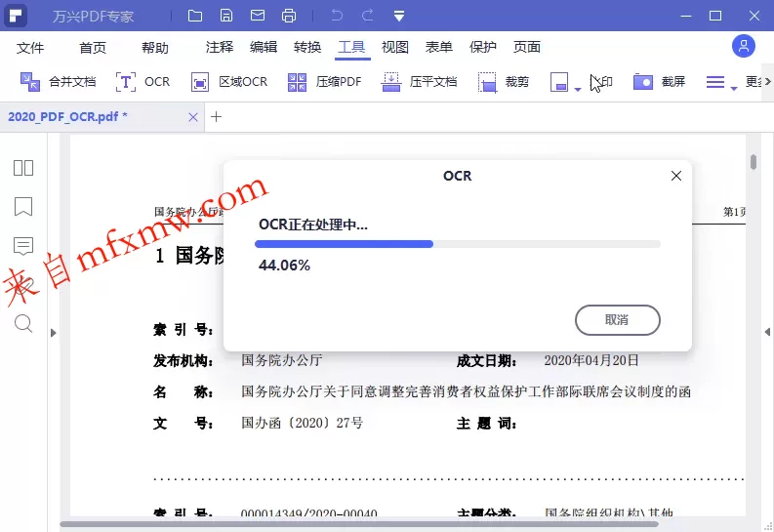This screenshot has width=774, height=532.
Task: Open watermark tool page icon
Action: click(x=559, y=82)
